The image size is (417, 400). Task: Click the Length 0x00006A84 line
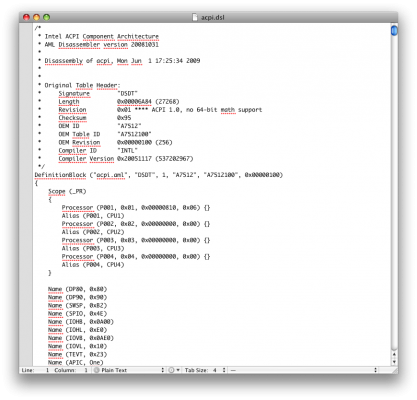(x=119, y=101)
